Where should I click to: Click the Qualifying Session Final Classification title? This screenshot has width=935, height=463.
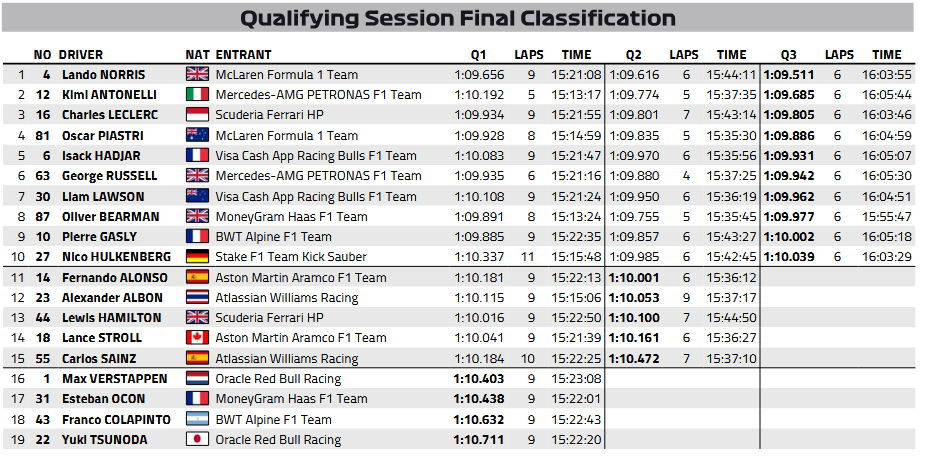[x=458, y=19]
